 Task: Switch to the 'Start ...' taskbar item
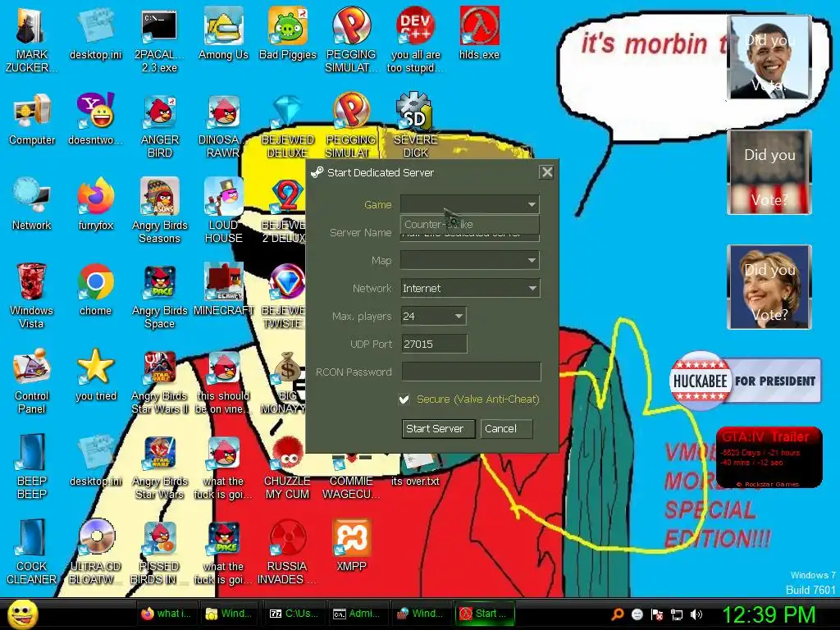(485, 614)
